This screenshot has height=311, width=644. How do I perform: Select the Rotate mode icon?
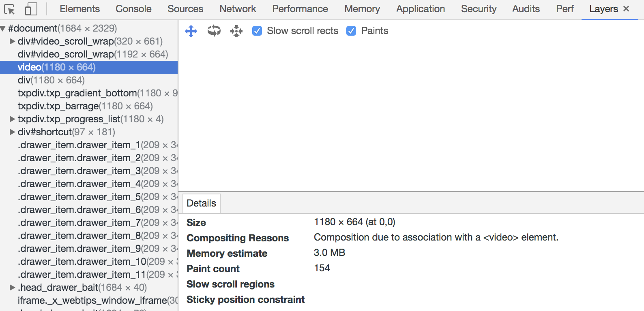click(x=214, y=31)
